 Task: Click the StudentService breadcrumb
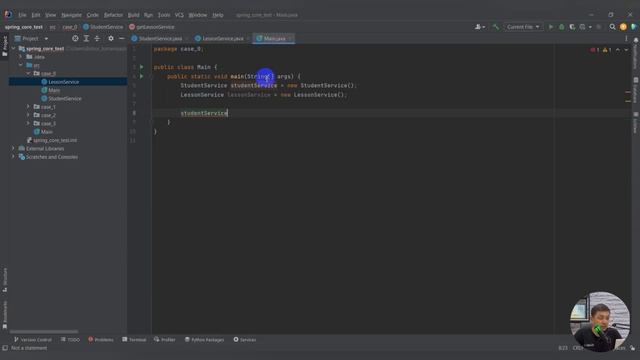(103, 27)
